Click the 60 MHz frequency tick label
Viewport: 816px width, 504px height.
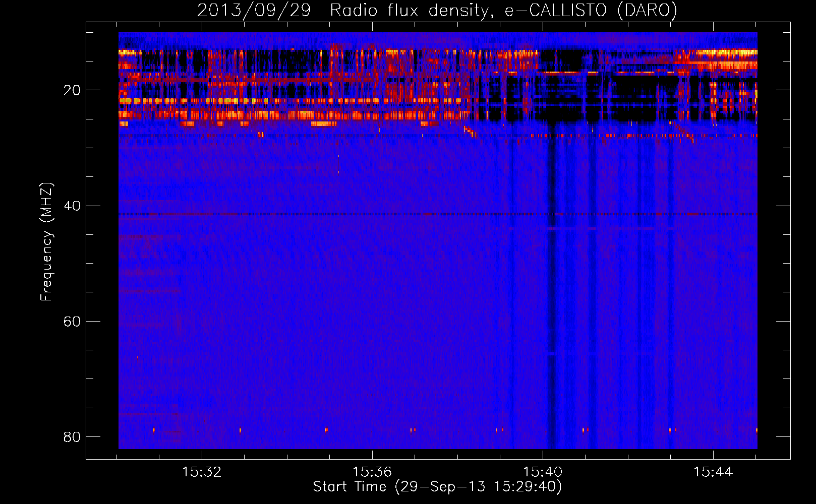[72, 321]
